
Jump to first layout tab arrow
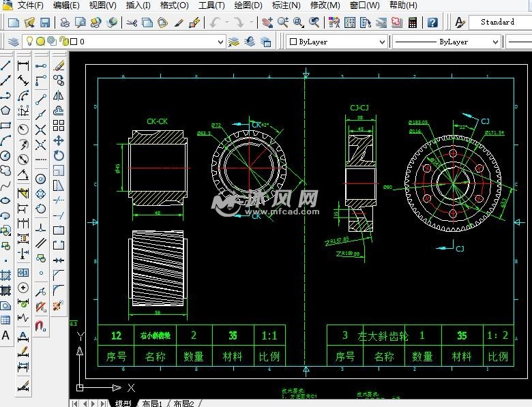coord(75,404)
